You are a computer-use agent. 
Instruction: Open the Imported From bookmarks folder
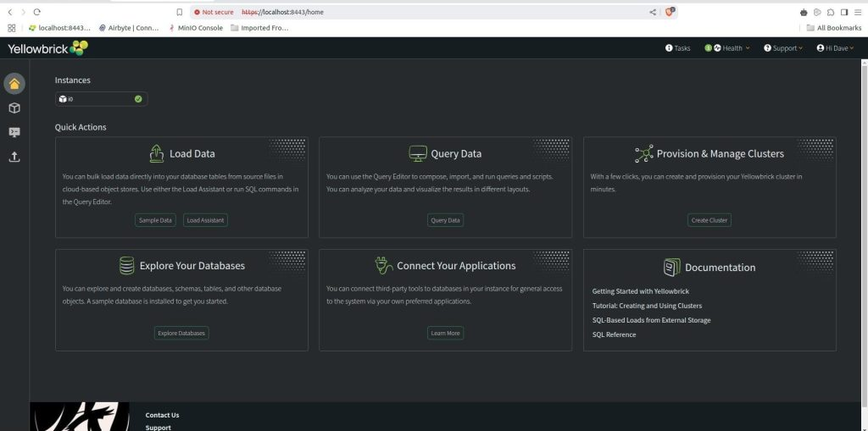[259, 28]
